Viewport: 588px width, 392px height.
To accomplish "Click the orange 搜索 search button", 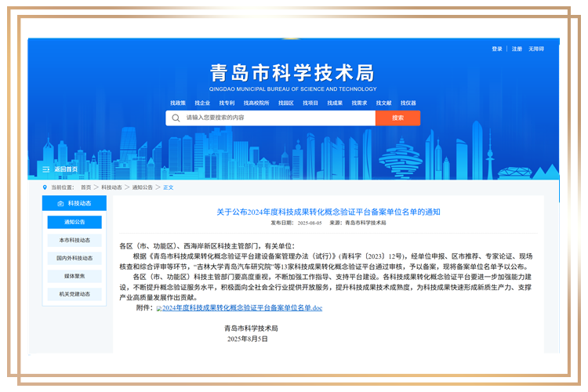I will [x=397, y=118].
